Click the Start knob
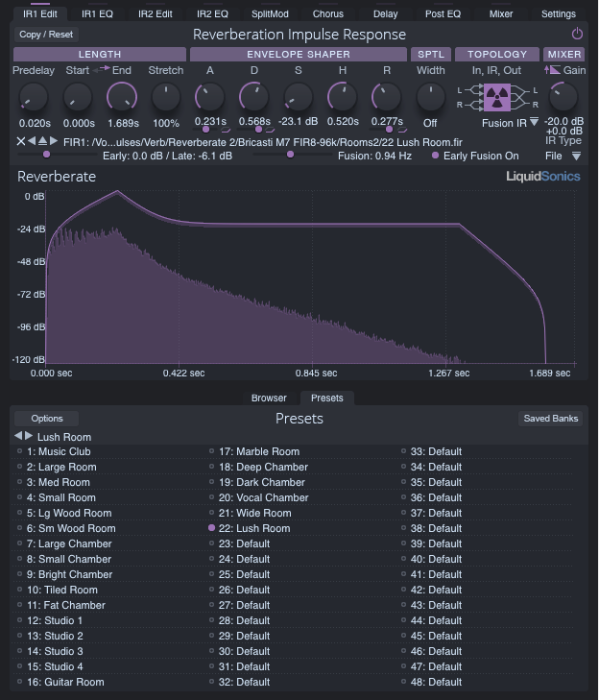Screen dimensions: 599x700 (78, 97)
